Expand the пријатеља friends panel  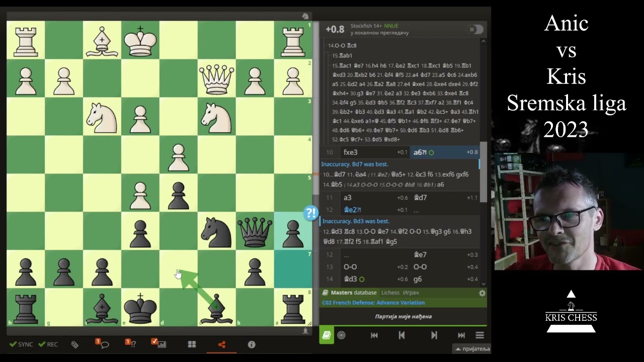coord(472,349)
